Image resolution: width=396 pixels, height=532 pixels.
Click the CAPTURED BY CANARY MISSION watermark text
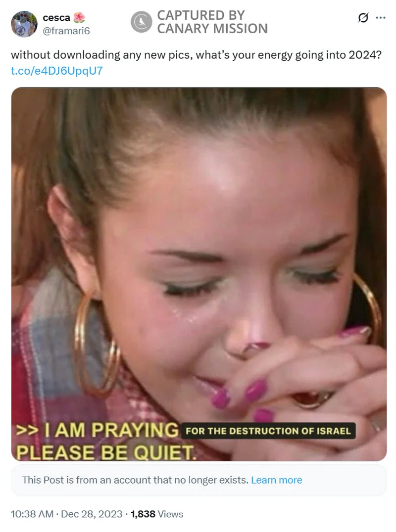(212, 22)
